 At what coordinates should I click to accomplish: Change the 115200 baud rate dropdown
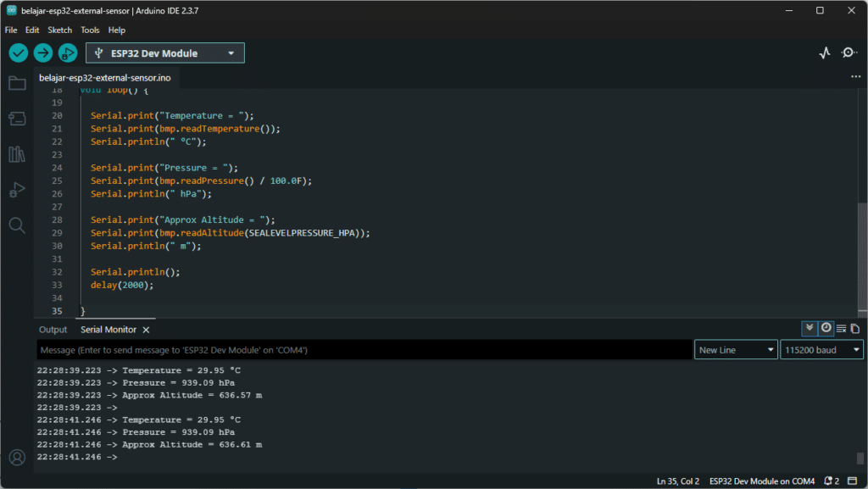coord(821,350)
